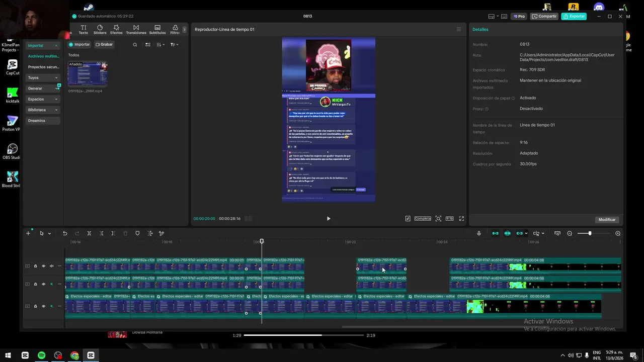Mute the top track audio
The image size is (644, 362).
tap(51, 266)
